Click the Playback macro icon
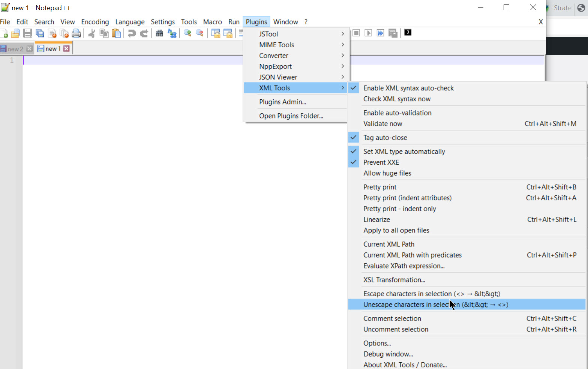 368,33
